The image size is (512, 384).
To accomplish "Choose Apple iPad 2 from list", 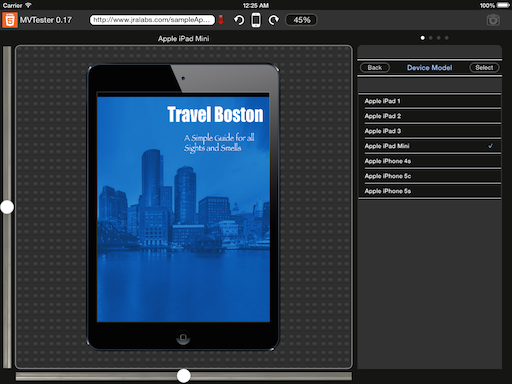I will 430,116.
